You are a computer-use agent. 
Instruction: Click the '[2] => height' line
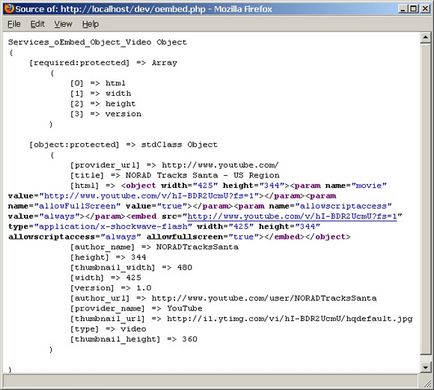pos(103,104)
